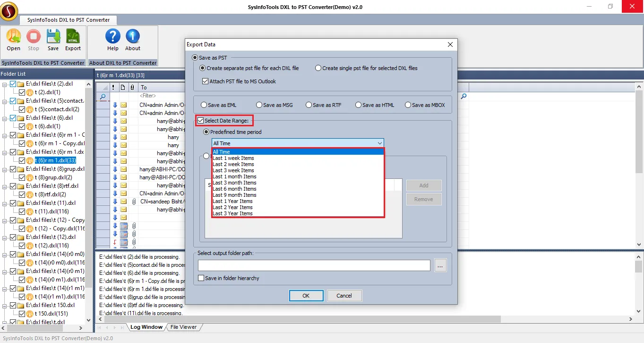Click the folder icon for E:\dxl files\t (2).dxl
Screen dimensions: 644x343
(x=21, y=84)
